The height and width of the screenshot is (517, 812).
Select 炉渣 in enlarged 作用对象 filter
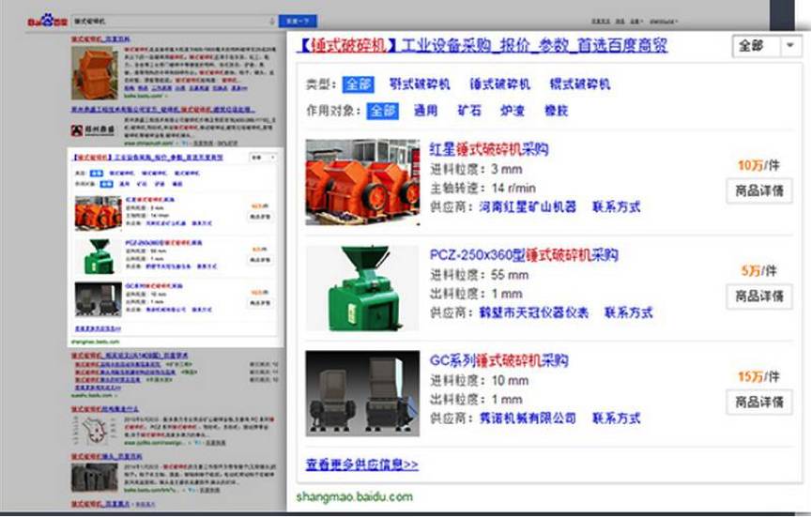click(513, 111)
